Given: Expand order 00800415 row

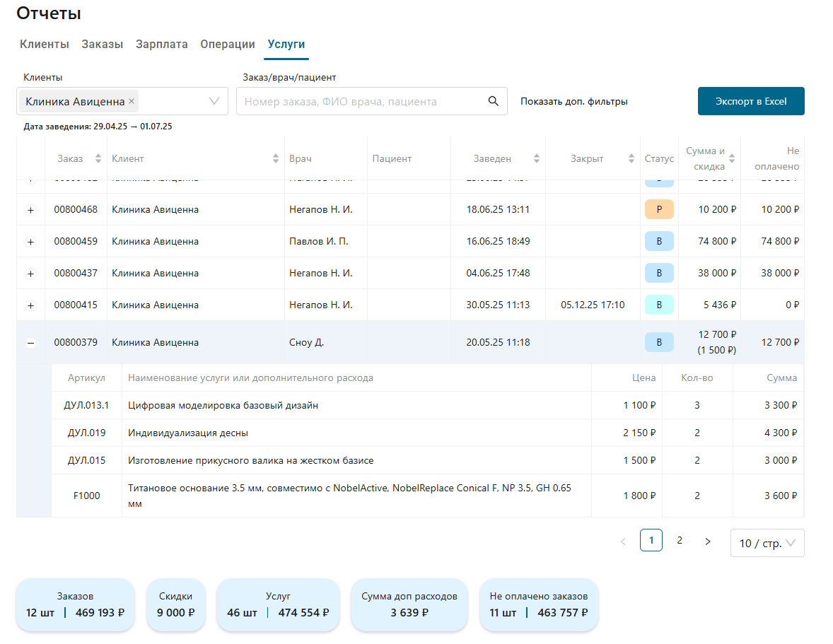Looking at the screenshot, I should coord(30,305).
